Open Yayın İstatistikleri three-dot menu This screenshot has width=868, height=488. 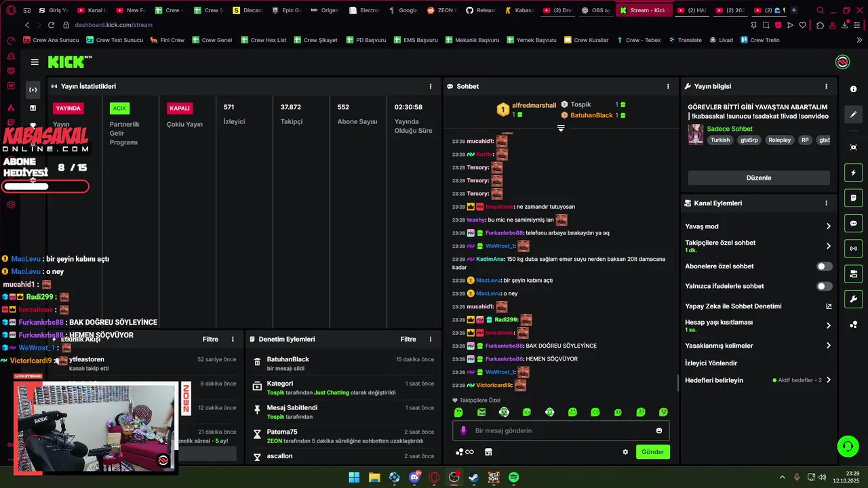(430, 87)
